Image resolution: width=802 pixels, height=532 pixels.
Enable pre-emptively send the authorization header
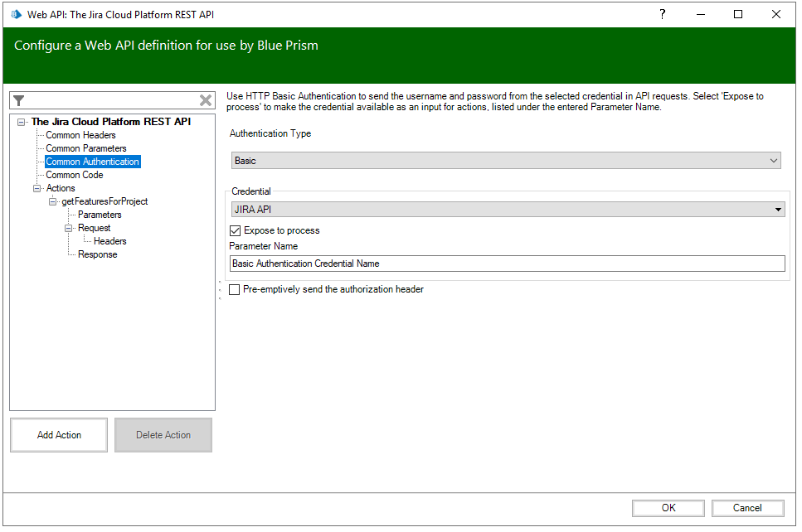tap(235, 290)
